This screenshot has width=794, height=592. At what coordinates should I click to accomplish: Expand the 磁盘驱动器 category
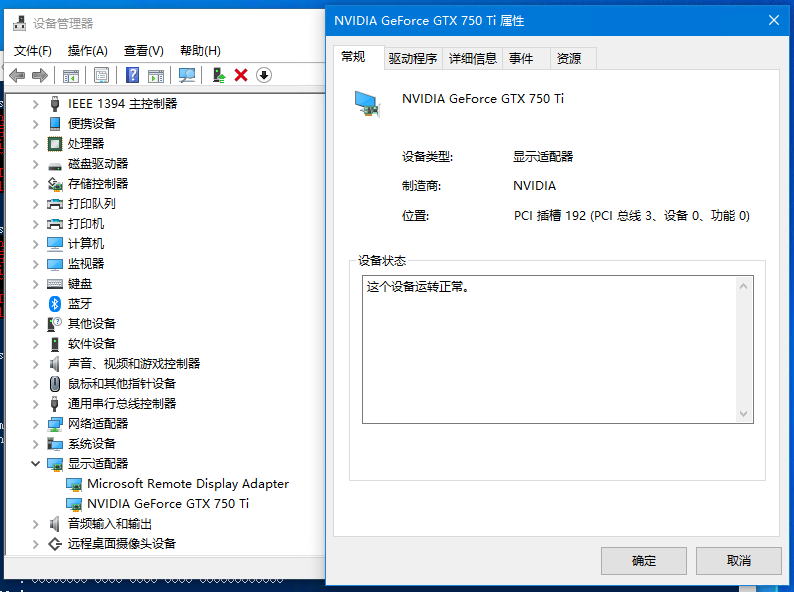coord(36,164)
